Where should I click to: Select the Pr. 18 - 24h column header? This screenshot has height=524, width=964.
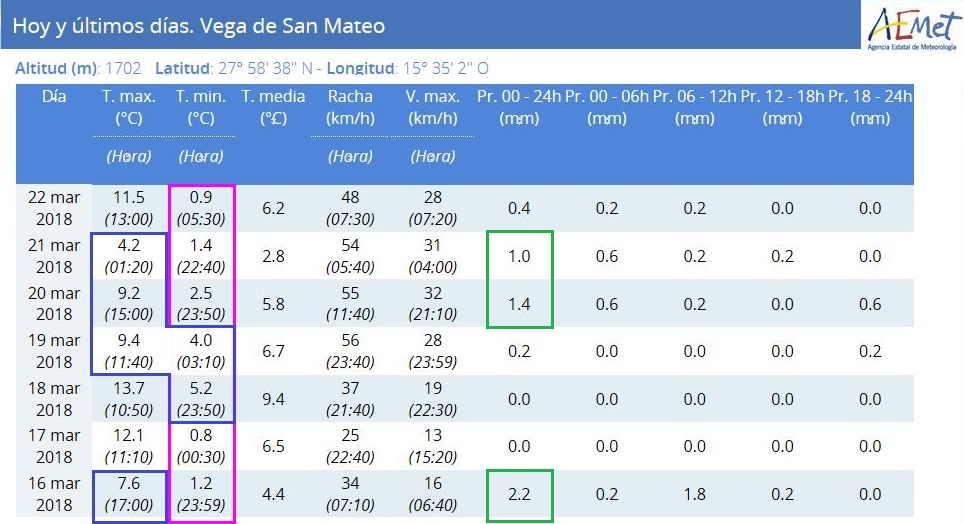click(x=870, y=108)
